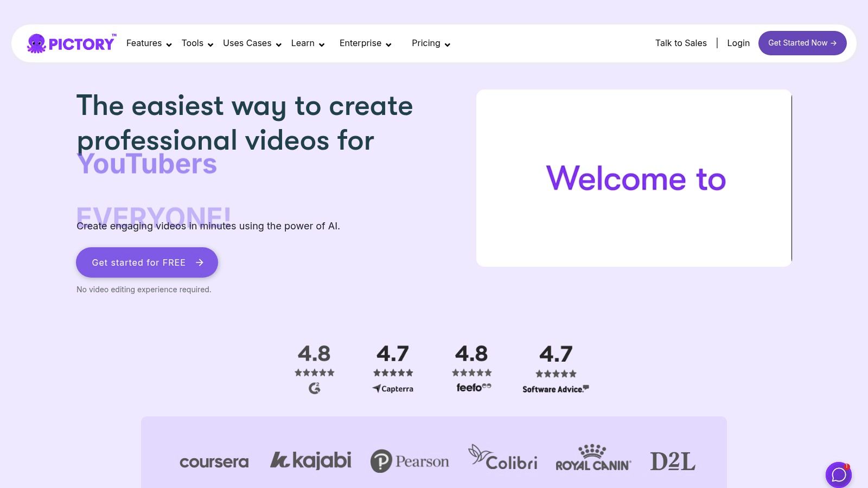Play the Welcome to video preview
Screen dimensions: 868x488
point(634,178)
